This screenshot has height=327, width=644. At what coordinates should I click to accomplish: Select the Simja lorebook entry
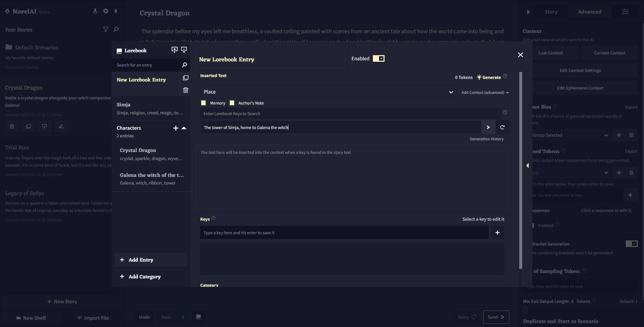pos(151,109)
